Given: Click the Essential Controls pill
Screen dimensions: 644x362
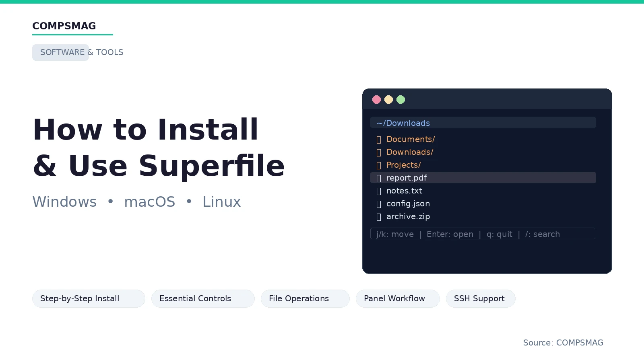Looking at the screenshot, I should pos(203,298).
